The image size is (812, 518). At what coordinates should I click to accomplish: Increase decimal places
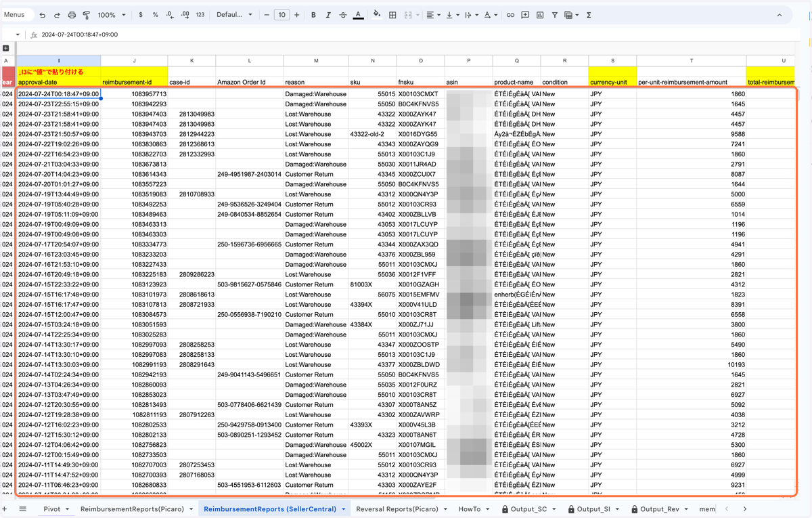point(185,15)
